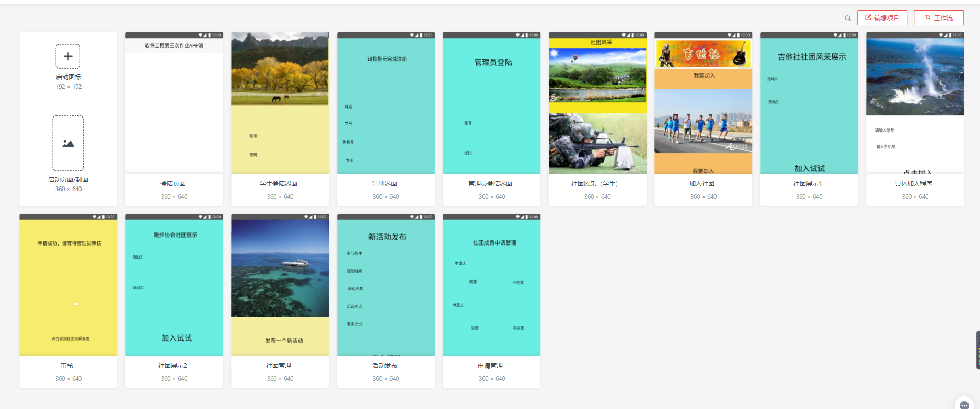Open 编辑项目 (edit project)
The image size is (980, 409).
point(882,18)
